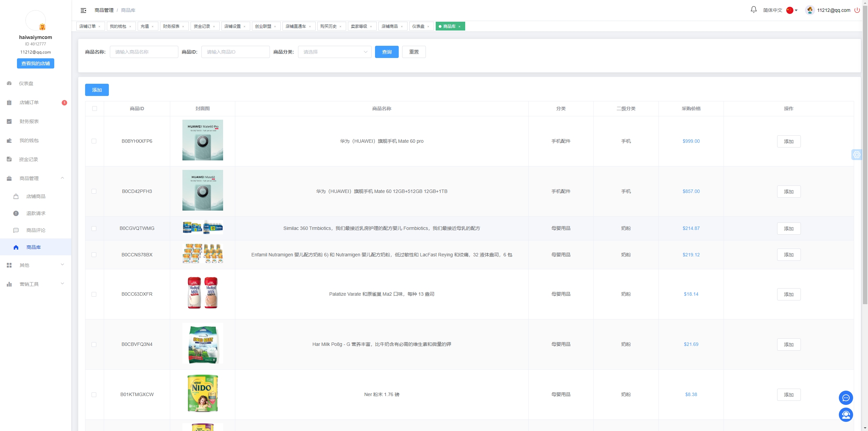Image resolution: width=868 pixels, height=431 pixels.
Task: Click the 我的钱包 wallet icon
Action: (x=9, y=140)
